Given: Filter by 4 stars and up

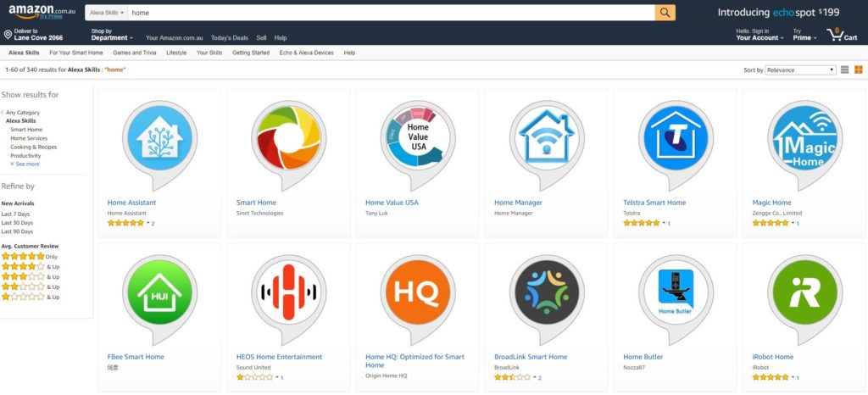Looking at the screenshot, I should [x=30, y=266].
